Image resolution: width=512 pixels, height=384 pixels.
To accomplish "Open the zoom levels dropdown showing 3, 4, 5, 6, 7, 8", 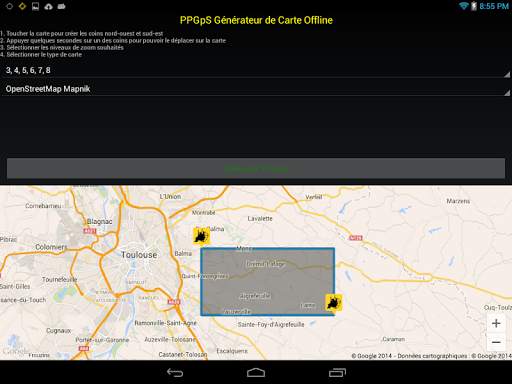I will pyautogui.click(x=256, y=70).
